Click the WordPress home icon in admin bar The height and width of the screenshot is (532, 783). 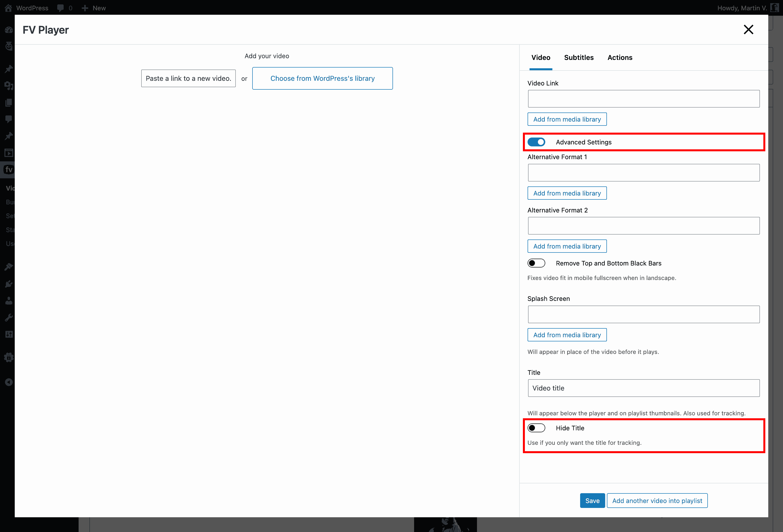click(8, 8)
